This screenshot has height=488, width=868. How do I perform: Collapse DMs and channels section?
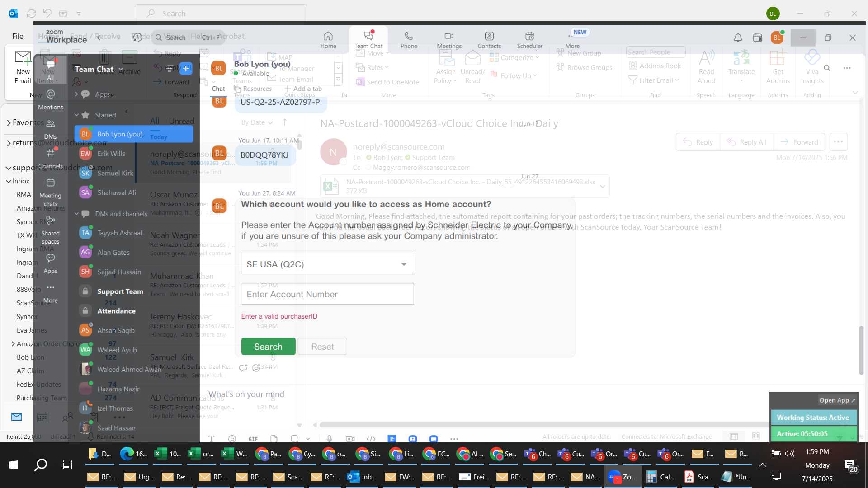pyautogui.click(x=76, y=214)
